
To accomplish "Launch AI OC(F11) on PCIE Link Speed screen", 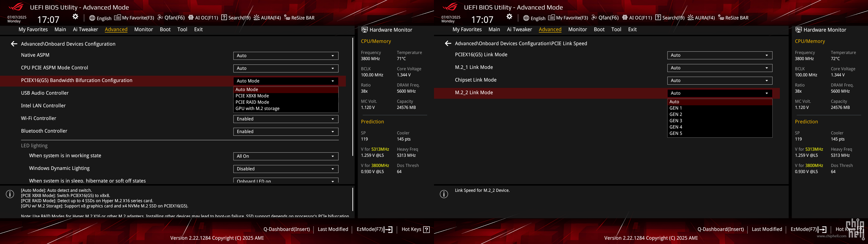I will 637,18.
